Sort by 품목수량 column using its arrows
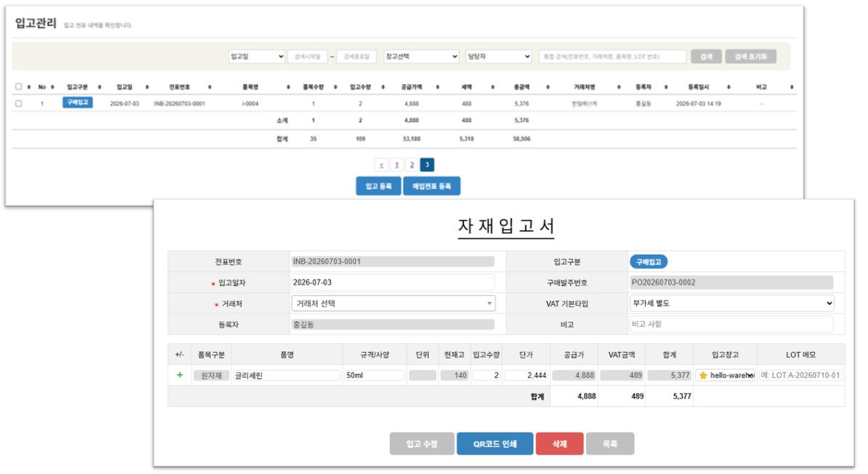868x474 pixels. pyautogui.click(x=336, y=87)
